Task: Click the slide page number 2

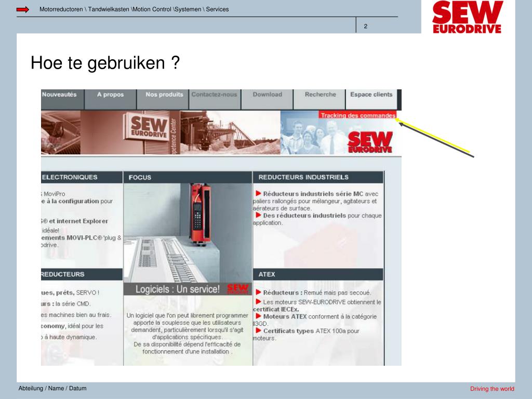Action: (365, 26)
